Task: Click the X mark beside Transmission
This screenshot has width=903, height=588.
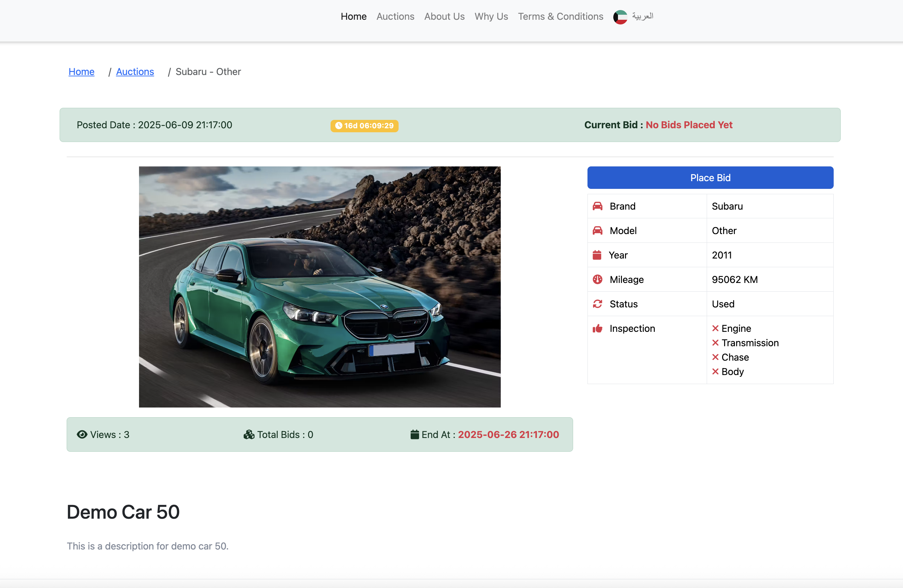Action: tap(715, 343)
